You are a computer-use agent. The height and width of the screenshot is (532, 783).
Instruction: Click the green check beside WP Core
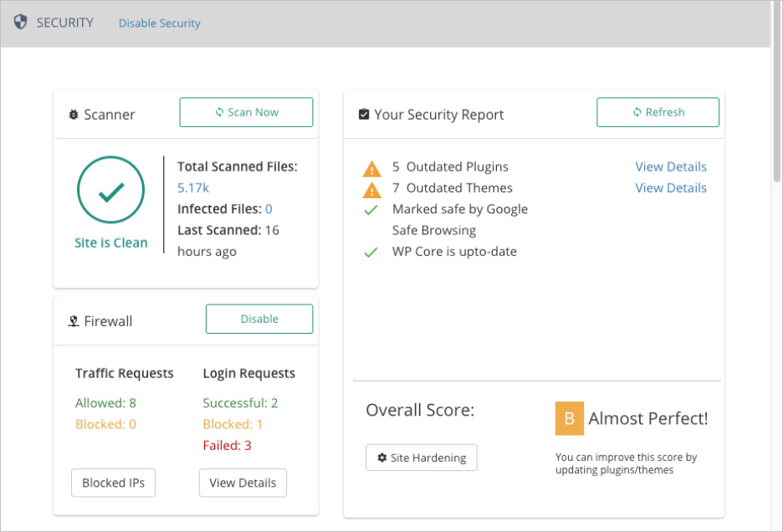pos(371,253)
